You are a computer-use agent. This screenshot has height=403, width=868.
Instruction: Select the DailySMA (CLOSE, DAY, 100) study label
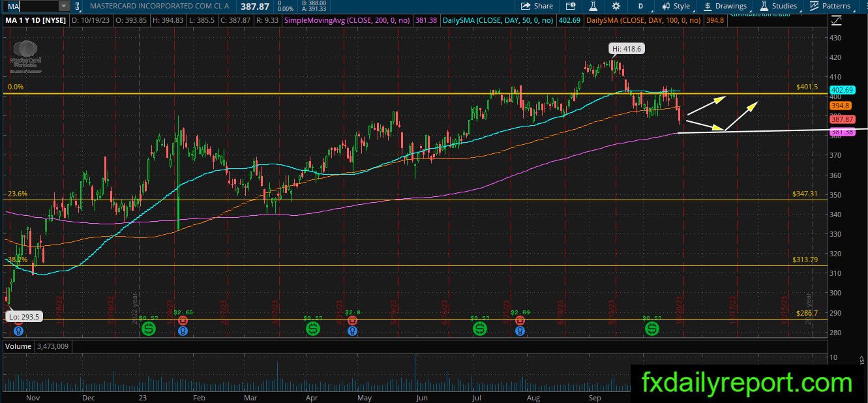[x=644, y=20]
